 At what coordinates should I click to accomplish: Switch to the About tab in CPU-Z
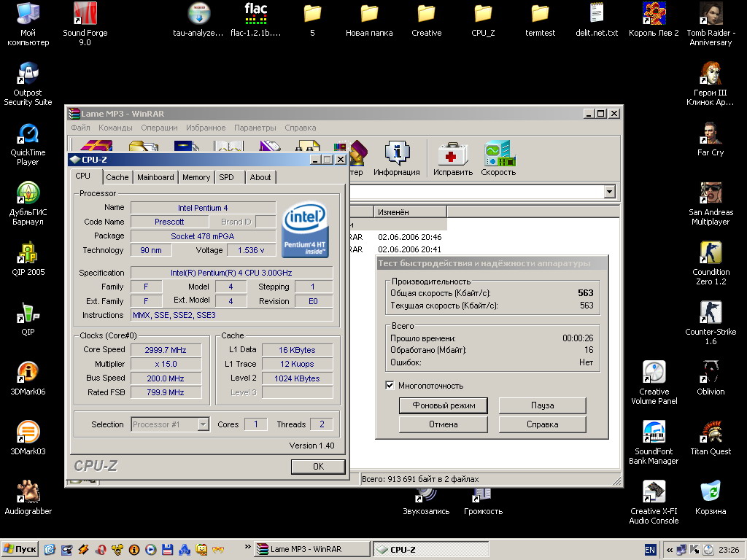pos(260,177)
